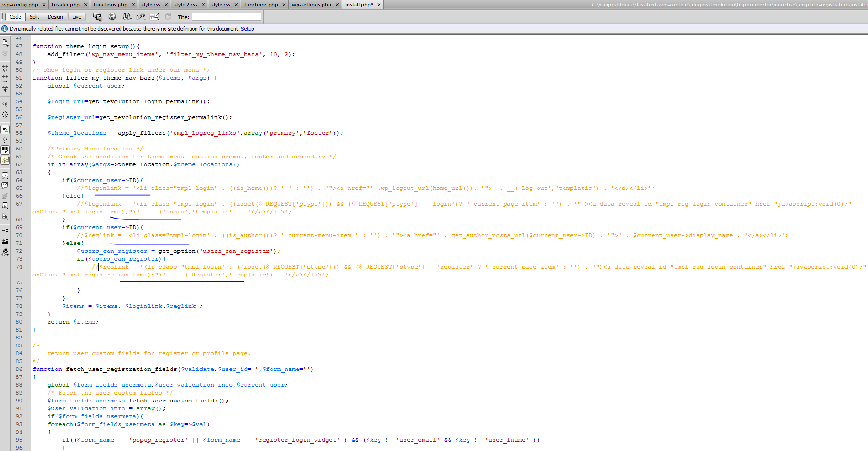Click line number 47 in gutter
This screenshot has height=451, width=868.
pos(19,46)
